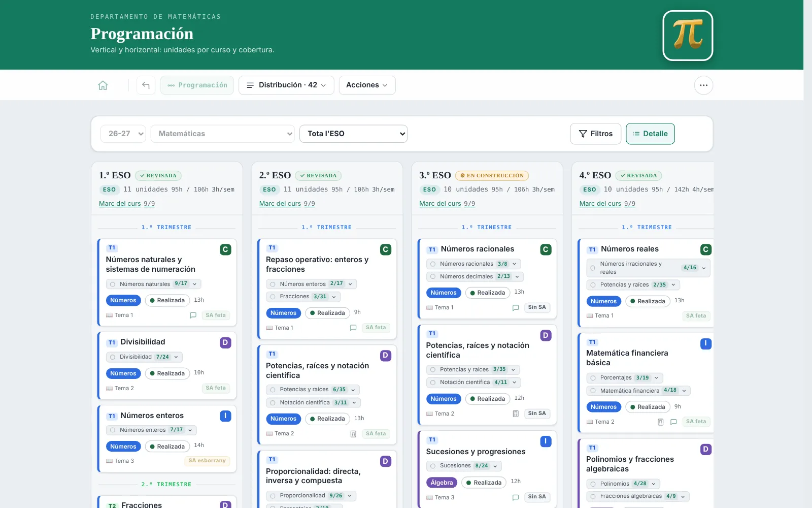Click the I badge on Números enteros card
Screen dimensions: 812x508
[225, 416]
